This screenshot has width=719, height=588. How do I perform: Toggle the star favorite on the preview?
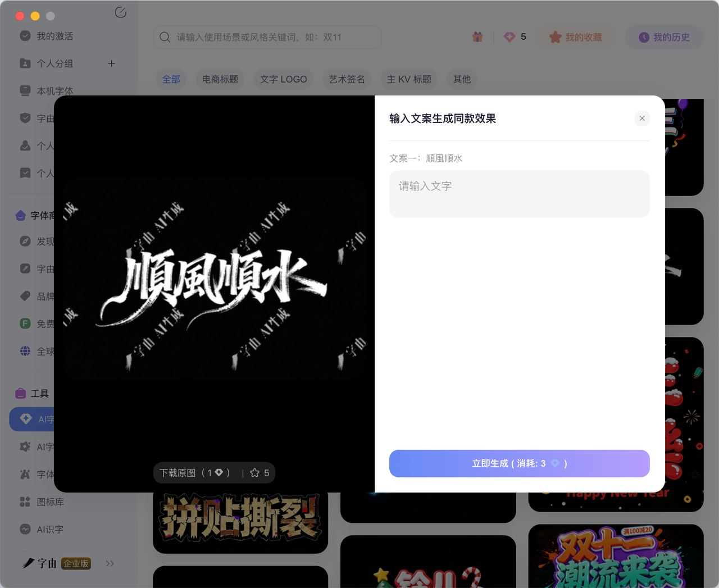tap(254, 472)
